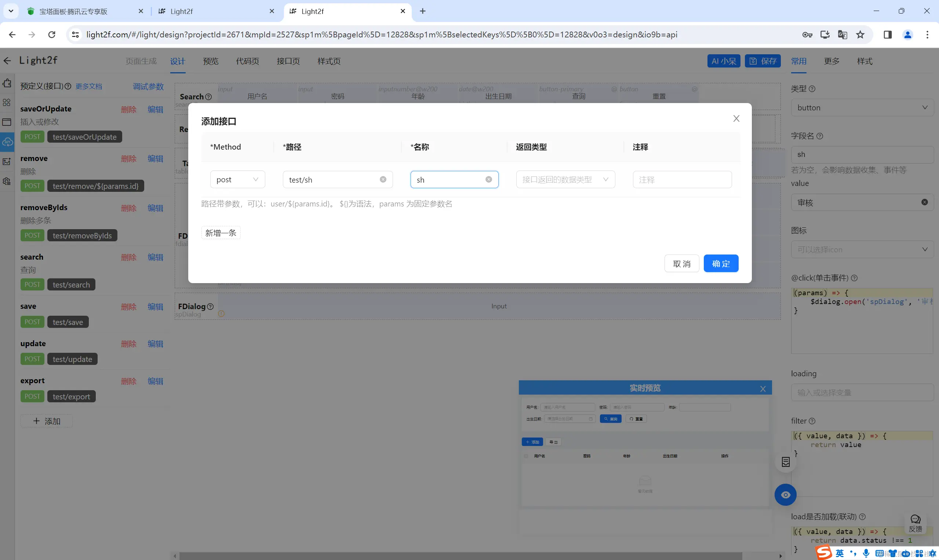Image resolution: width=939 pixels, height=560 pixels.
Task: Open the 预览 tab
Action: click(211, 61)
